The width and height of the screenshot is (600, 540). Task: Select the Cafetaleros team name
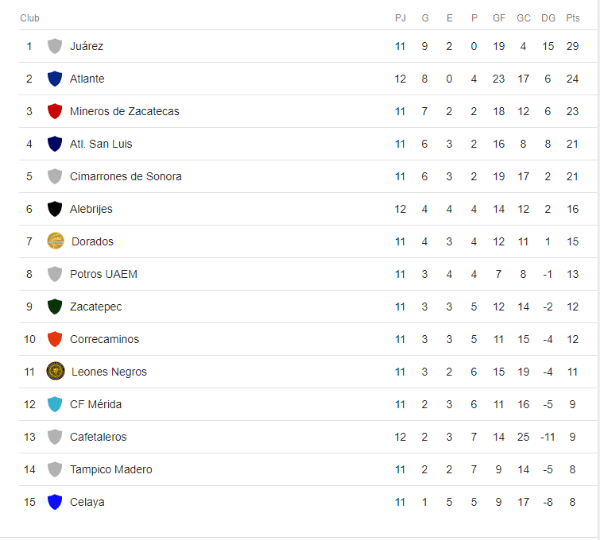coord(98,437)
